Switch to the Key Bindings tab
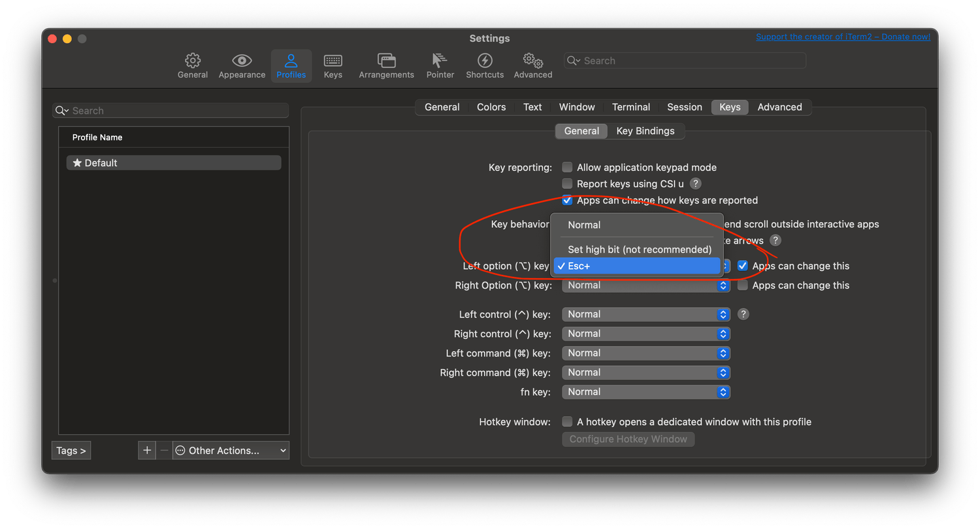The width and height of the screenshot is (980, 529). point(645,131)
